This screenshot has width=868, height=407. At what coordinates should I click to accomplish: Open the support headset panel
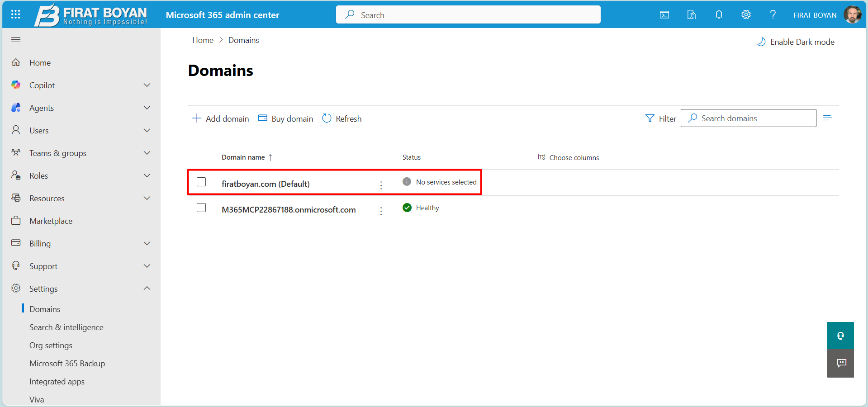(x=840, y=336)
